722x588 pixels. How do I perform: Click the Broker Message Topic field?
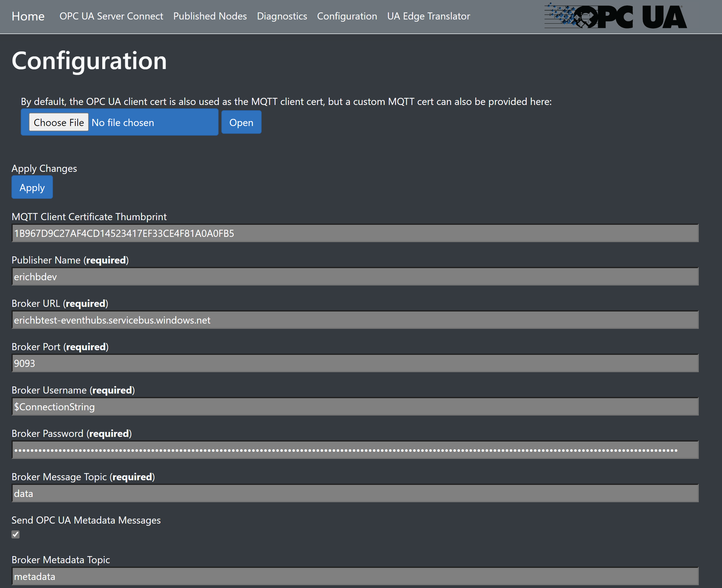pos(355,493)
